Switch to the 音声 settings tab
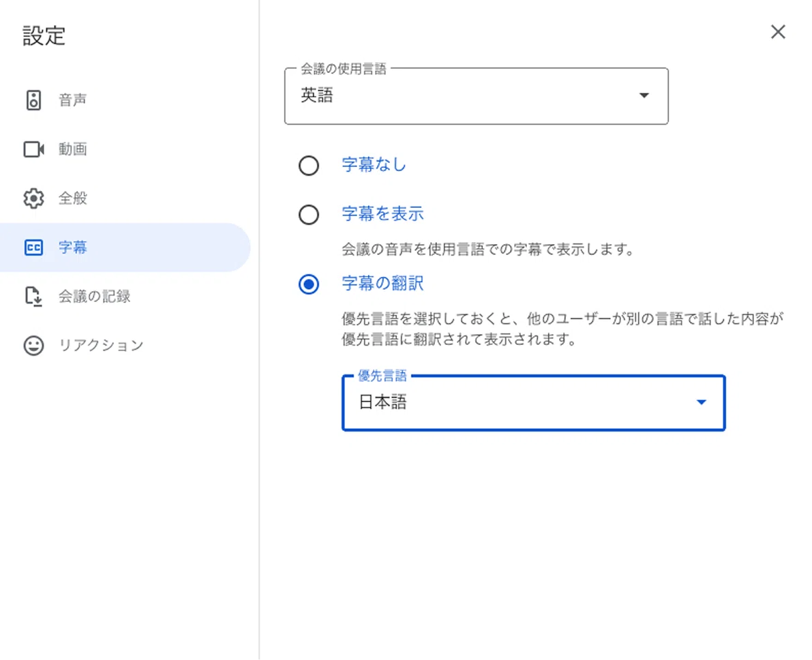The width and height of the screenshot is (812, 660). coord(125,100)
